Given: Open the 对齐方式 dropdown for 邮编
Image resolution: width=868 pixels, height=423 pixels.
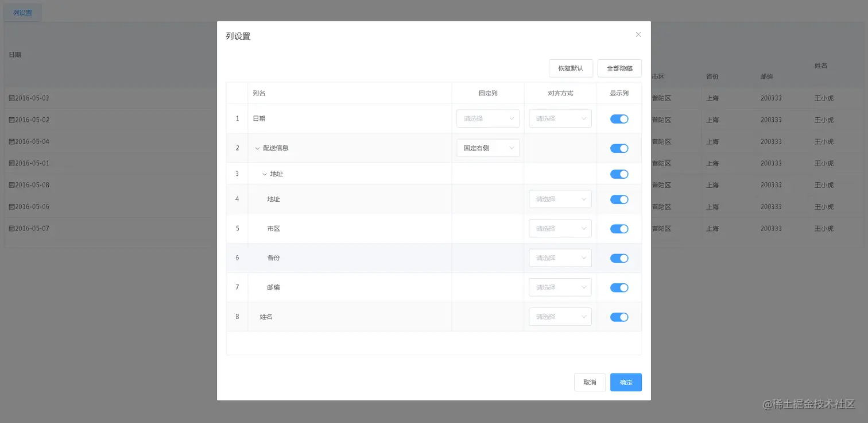Looking at the screenshot, I should [560, 287].
